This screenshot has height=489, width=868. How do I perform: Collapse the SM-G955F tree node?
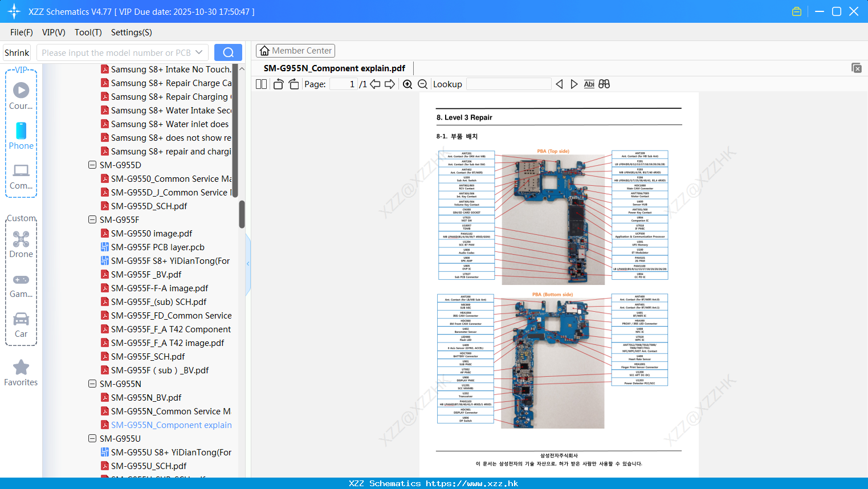[92, 219]
